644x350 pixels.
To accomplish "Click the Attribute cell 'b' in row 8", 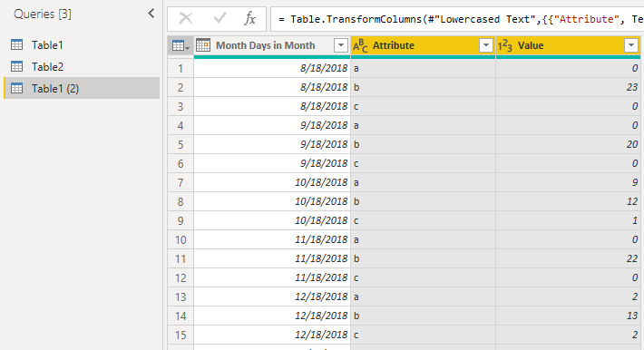I will coord(423,201).
